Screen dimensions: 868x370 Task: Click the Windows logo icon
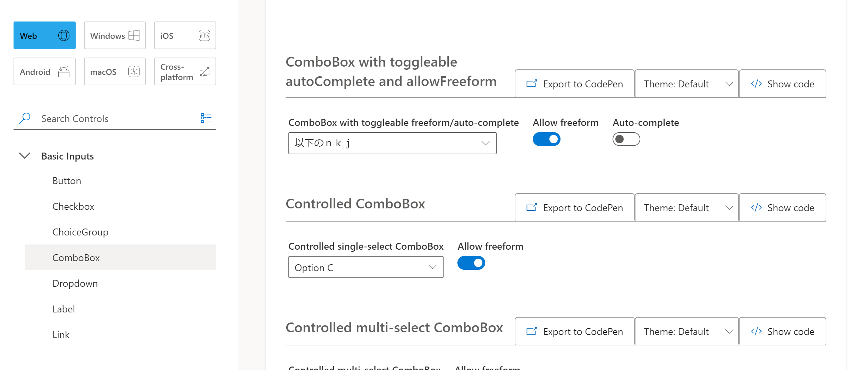(133, 35)
